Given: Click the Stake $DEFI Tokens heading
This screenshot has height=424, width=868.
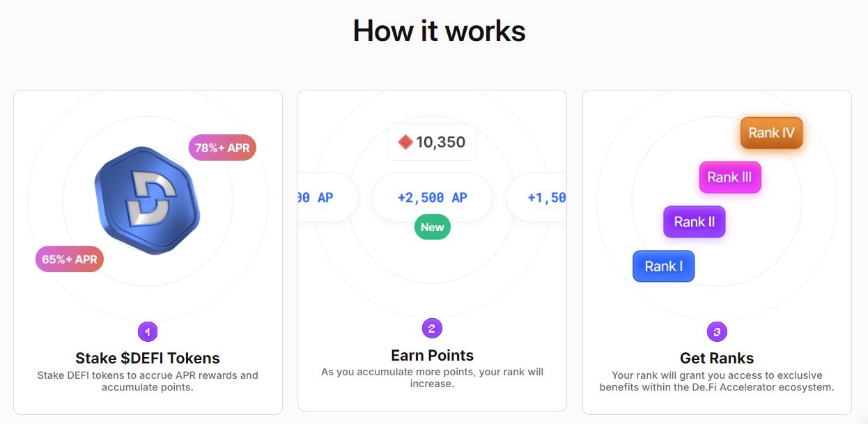Looking at the screenshot, I should tap(148, 359).
